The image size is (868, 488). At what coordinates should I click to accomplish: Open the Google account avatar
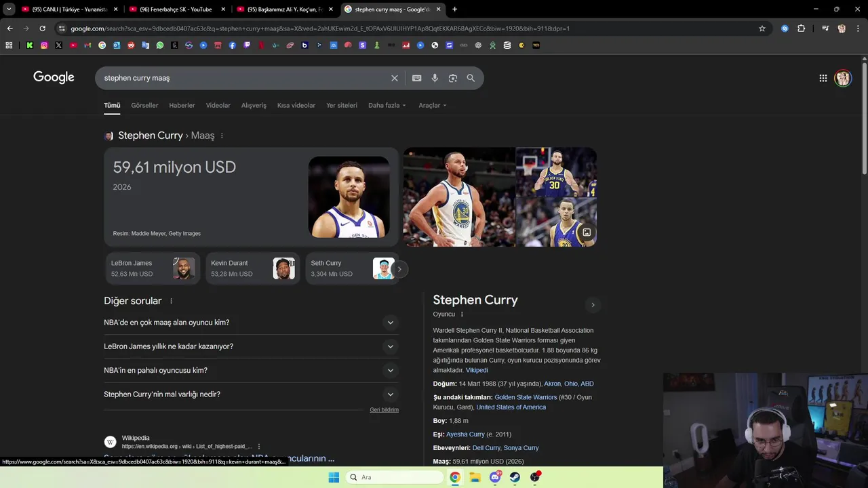(x=843, y=78)
